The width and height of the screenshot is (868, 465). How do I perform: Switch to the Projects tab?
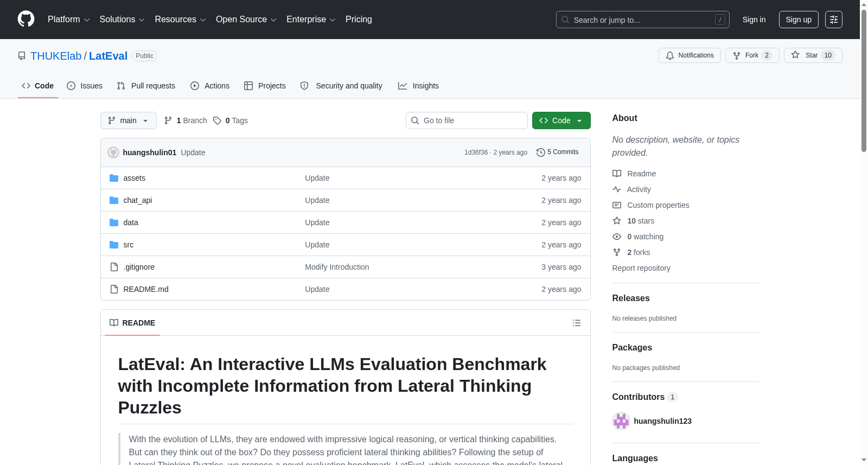(x=265, y=86)
